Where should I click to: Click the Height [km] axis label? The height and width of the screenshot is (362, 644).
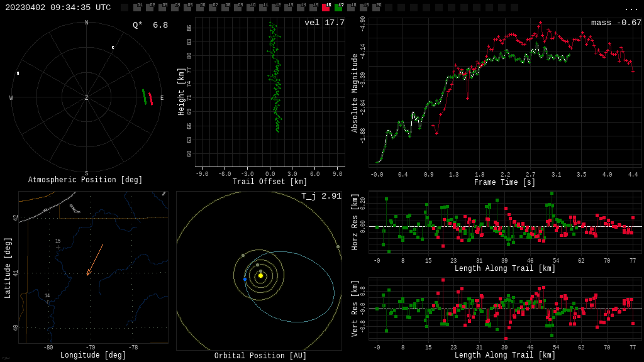(180, 92)
